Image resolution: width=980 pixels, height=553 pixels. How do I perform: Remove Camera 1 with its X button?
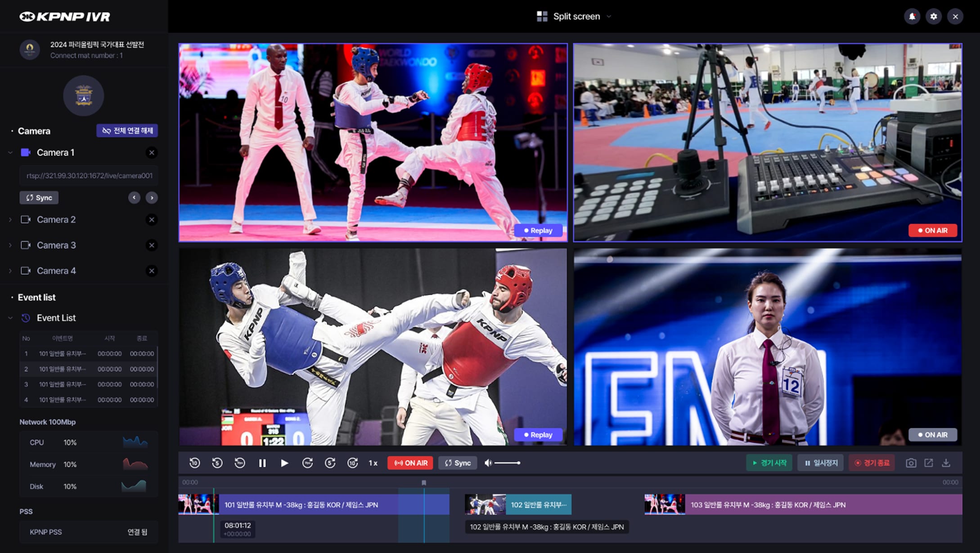[x=152, y=152]
